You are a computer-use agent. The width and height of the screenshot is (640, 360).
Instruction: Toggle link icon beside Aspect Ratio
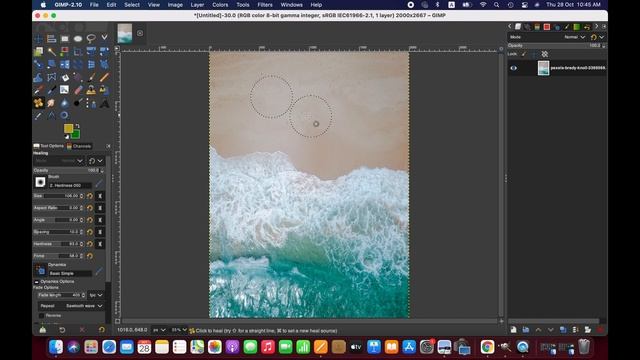point(100,208)
